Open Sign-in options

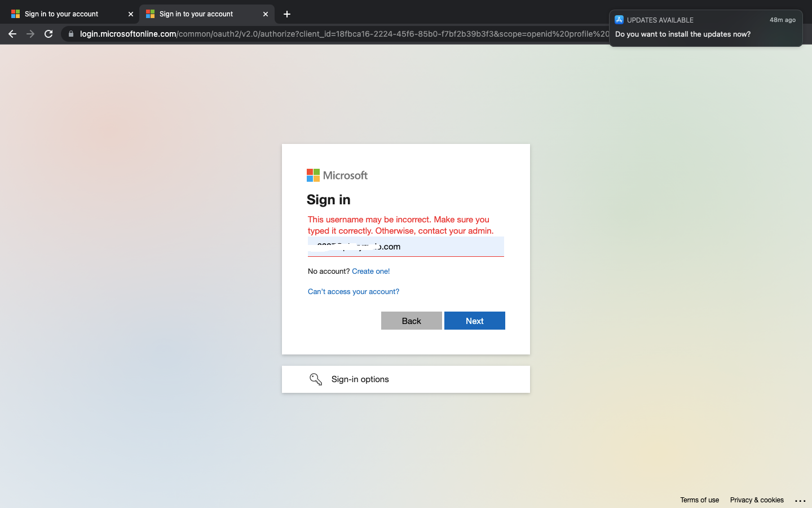tap(406, 379)
